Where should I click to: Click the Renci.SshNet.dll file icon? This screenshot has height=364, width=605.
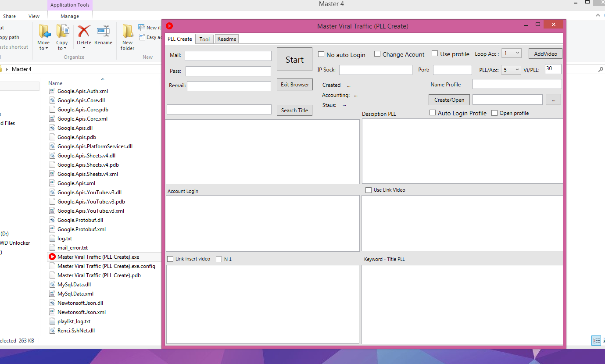tap(52, 331)
